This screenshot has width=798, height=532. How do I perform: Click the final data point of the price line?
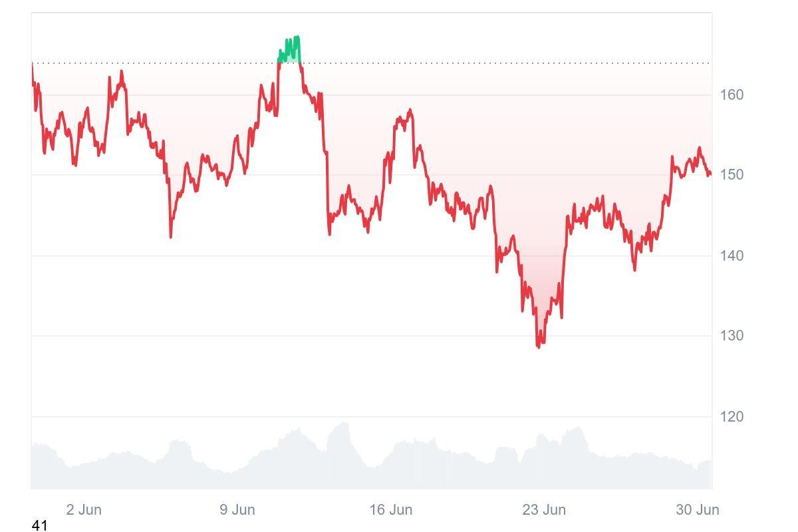pyautogui.click(x=710, y=174)
